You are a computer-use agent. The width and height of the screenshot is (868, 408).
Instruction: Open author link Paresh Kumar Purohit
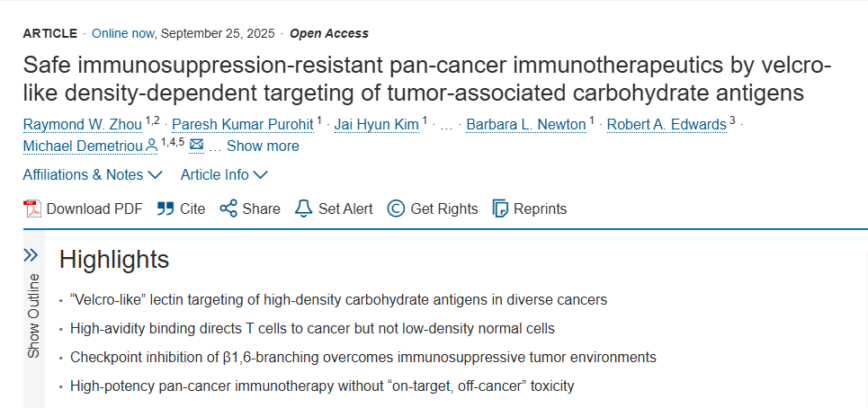(243, 124)
